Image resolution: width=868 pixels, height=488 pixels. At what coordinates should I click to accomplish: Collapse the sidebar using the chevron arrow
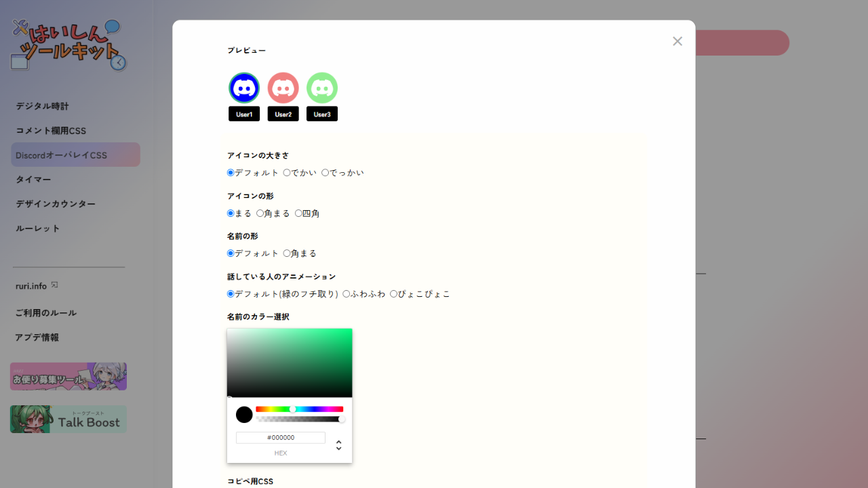point(119,62)
